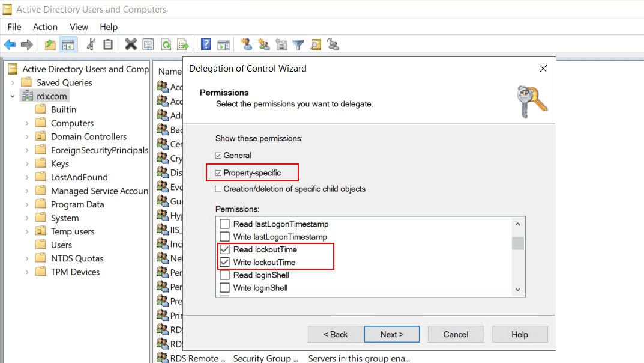Select the Create new group icon

coord(263,44)
